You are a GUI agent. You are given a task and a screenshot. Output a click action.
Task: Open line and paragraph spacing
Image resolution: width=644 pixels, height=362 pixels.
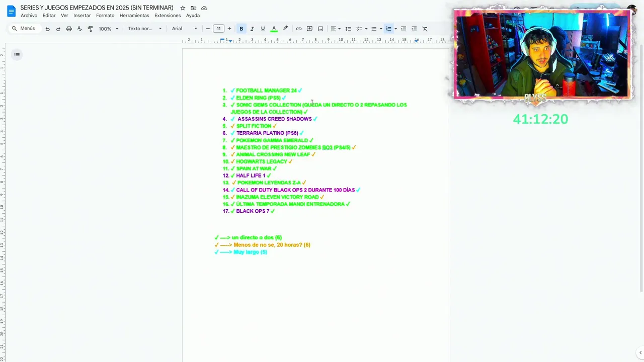click(x=348, y=29)
